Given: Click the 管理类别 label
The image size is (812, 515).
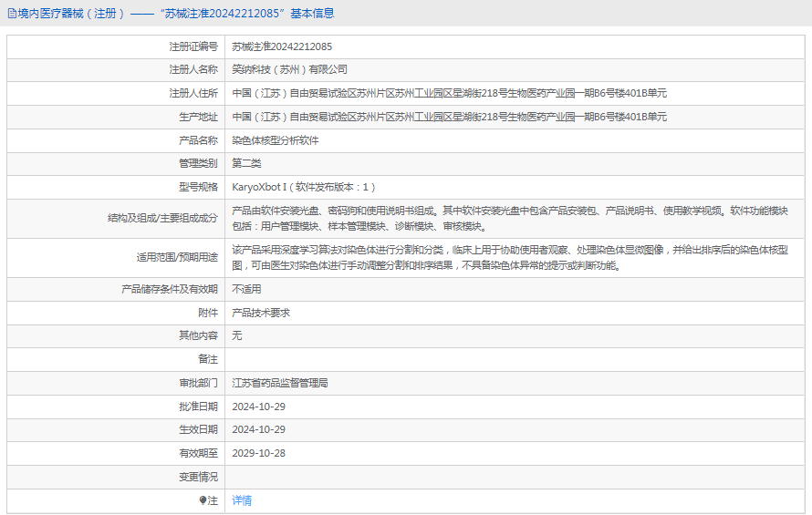Looking at the screenshot, I should [x=198, y=163].
